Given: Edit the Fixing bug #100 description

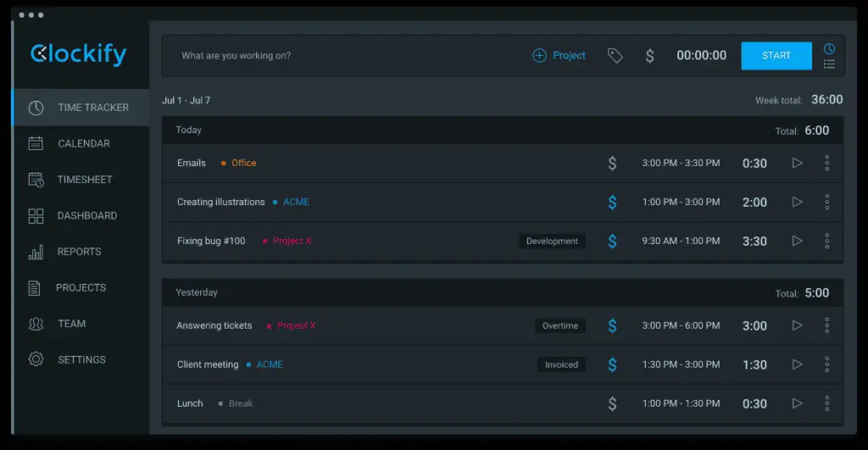Looking at the screenshot, I should tap(211, 241).
